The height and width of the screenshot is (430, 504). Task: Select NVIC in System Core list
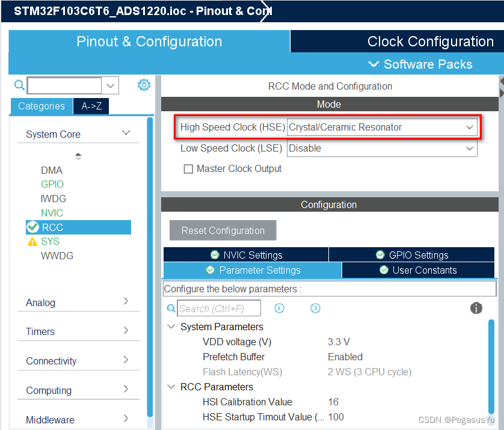coord(52,213)
